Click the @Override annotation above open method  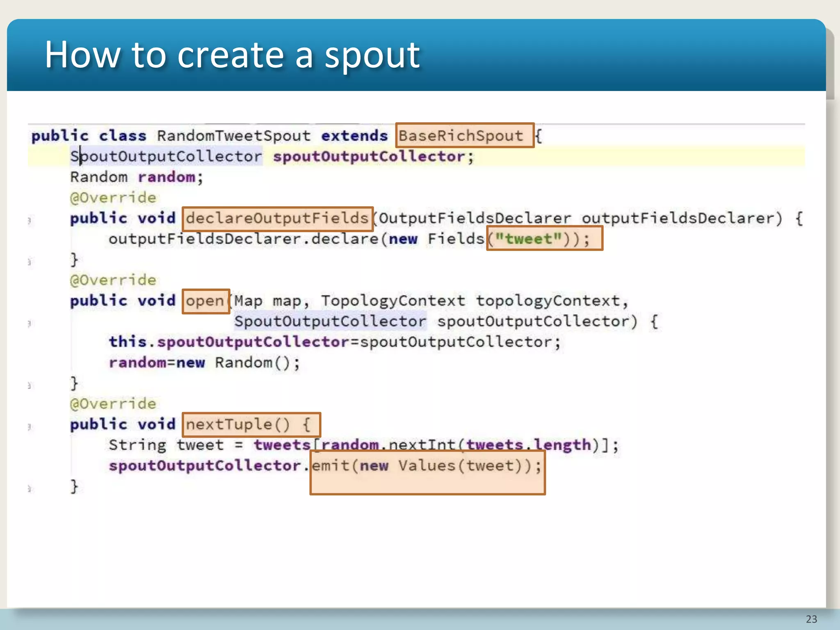(x=113, y=280)
